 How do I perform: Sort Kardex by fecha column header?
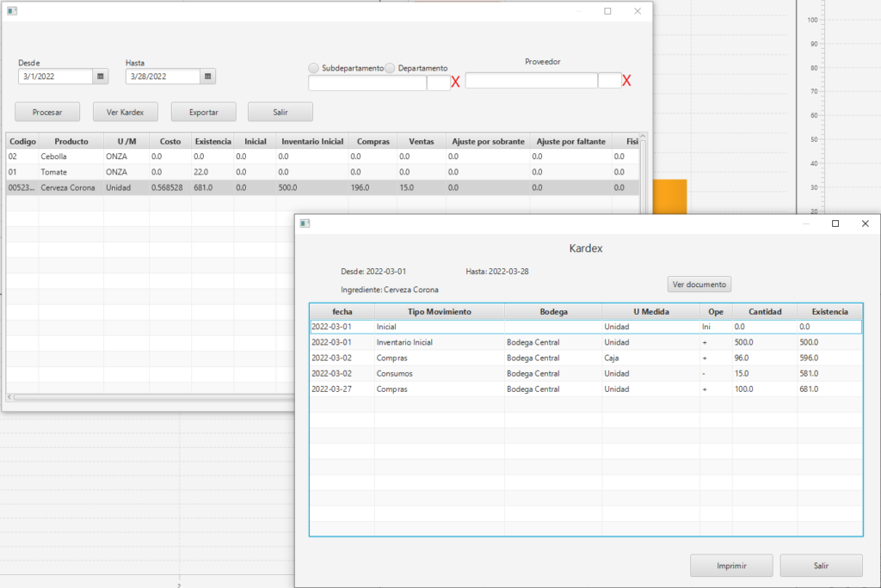342,312
